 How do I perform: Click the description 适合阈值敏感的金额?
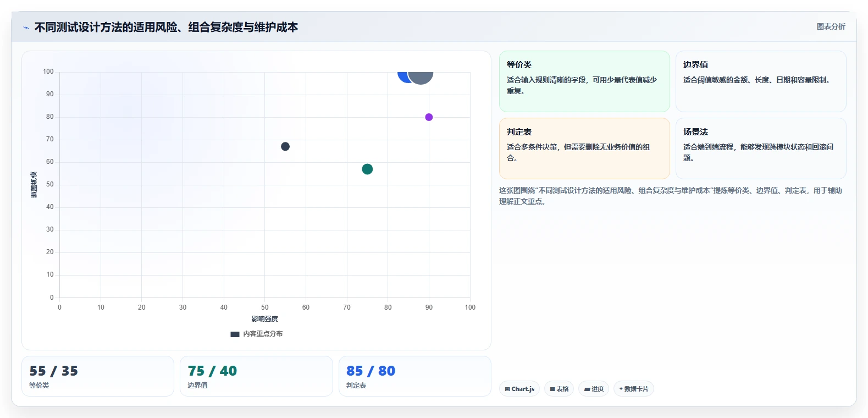coord(756,80)
